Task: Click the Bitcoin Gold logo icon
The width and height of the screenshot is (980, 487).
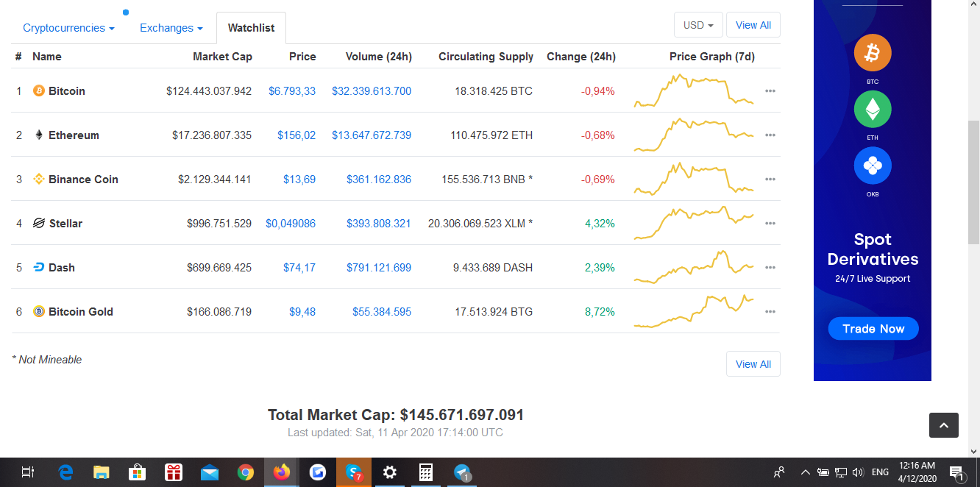Action: (x=39, y=312)
